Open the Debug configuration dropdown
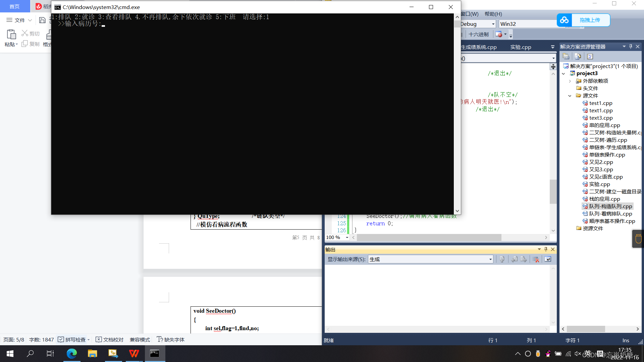 493,24
